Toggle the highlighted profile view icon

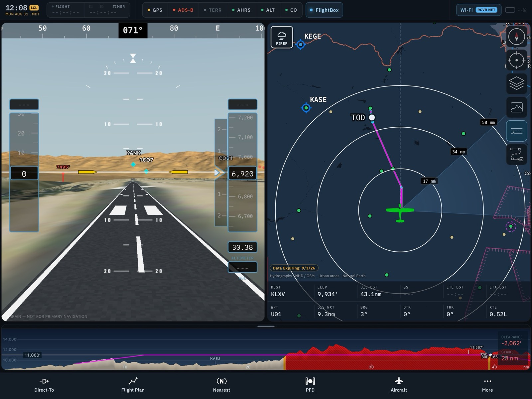click(x=516, y=131)
